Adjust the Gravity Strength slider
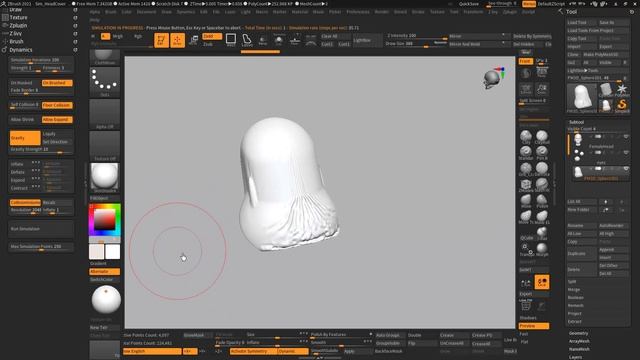Screen dimensions: 640x360 coord(41,150)
